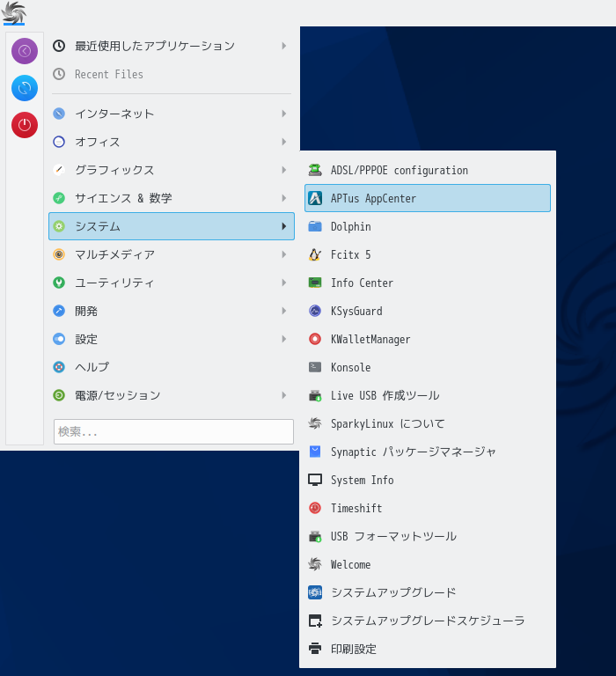This screenshot has height=676, width=616.
Task: Click the ヘルプ lifebuoy icon
Action: (59, 367)
